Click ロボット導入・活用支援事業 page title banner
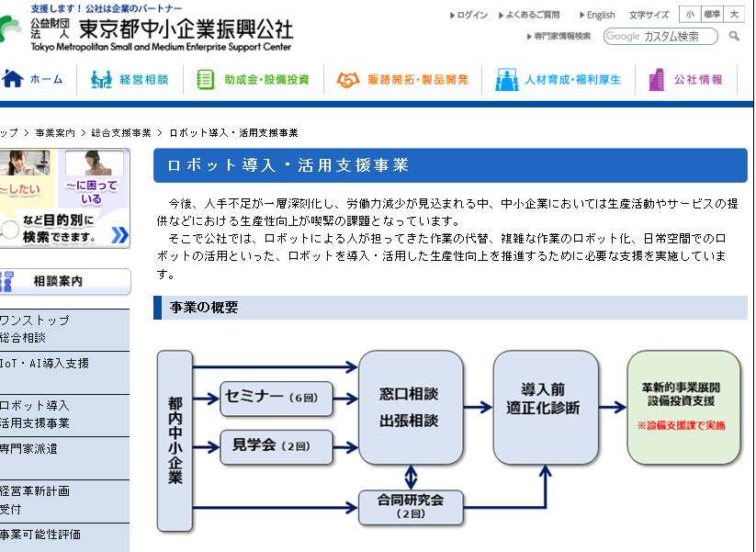 [x=450, y=165]
